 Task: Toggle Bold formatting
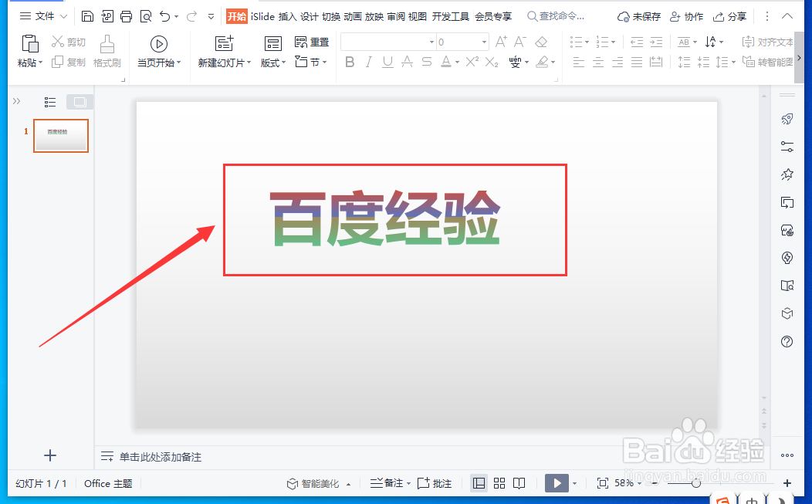point(350,63)
